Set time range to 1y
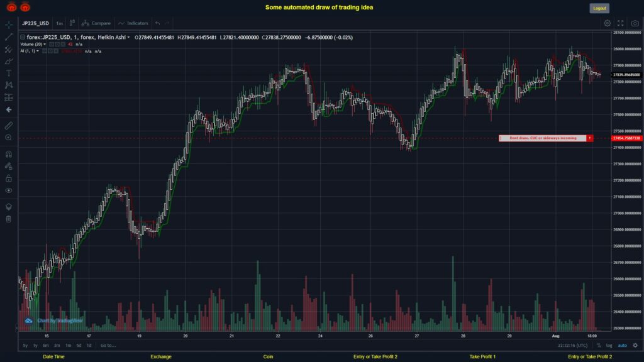The width and height of the screenshot is (644, 362). click(x=35, y=346)
